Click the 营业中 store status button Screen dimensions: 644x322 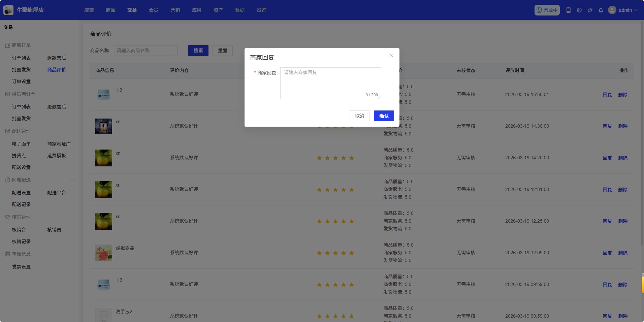(x=547, y=10)
